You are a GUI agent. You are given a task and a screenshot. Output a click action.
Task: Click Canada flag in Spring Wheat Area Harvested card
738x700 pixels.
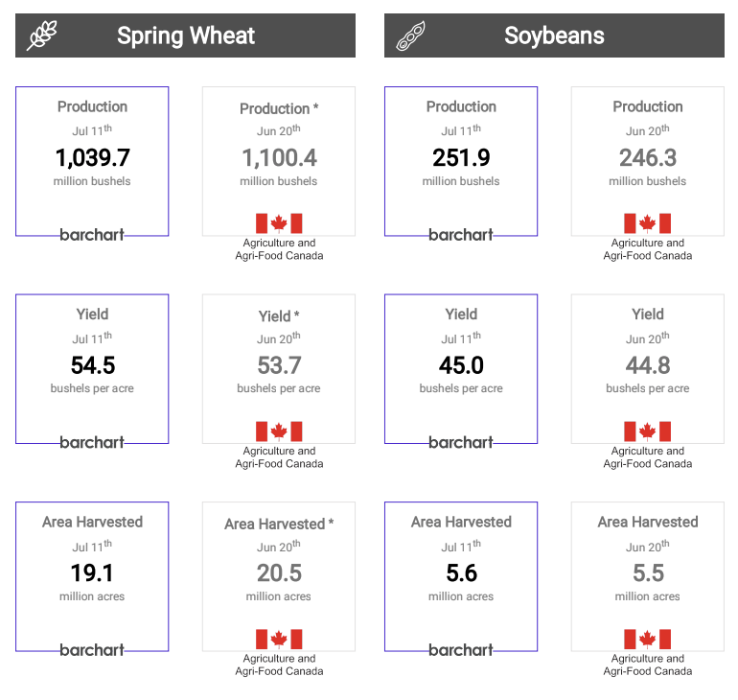[x=279, y=640]
